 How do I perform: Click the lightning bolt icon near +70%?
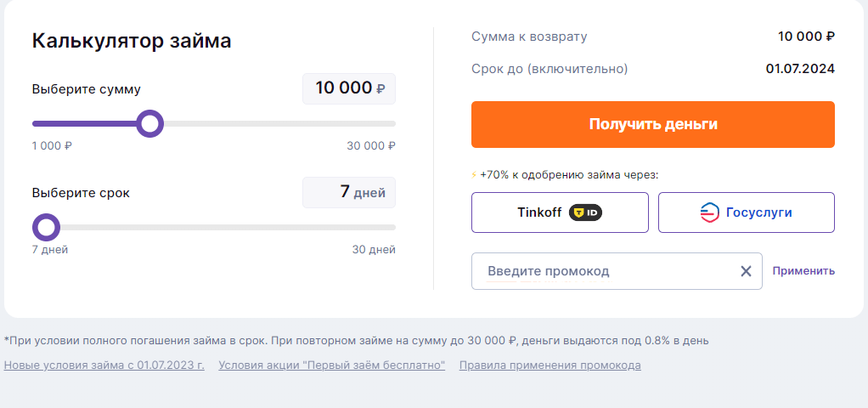pos(474,175)
